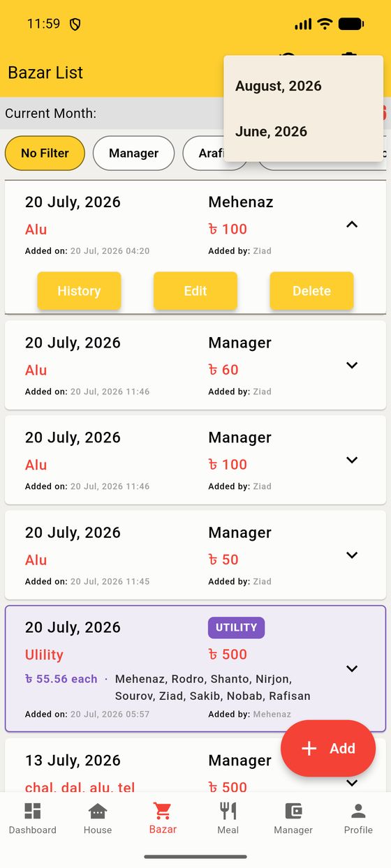Open History for the Alu entry

tap(79, 291)
